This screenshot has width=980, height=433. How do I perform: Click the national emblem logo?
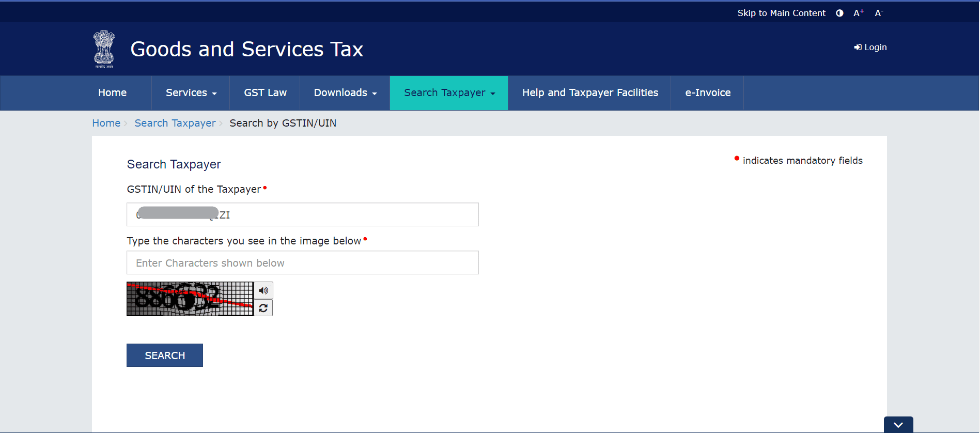point(104,49)
